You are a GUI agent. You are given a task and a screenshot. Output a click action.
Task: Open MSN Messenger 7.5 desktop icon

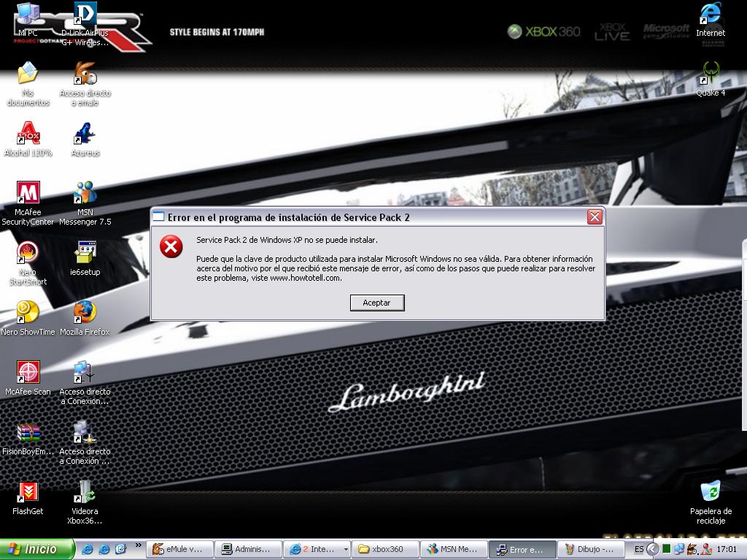click(85, 203)
